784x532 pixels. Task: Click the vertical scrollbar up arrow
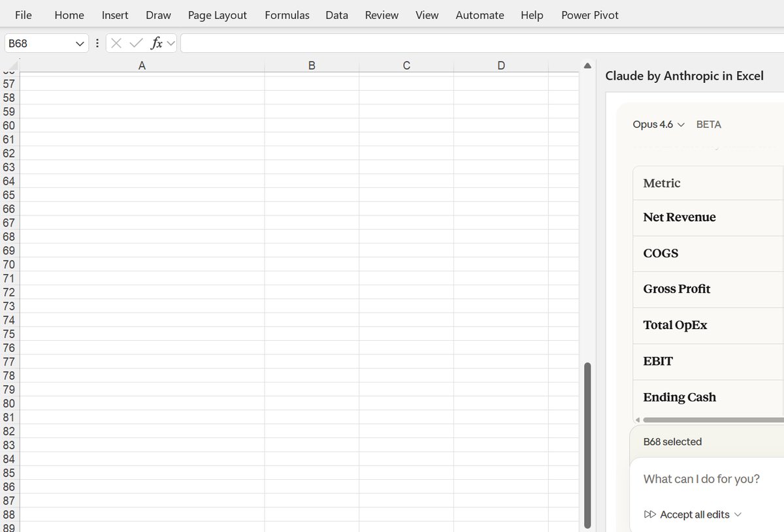[x=587, y=66]
